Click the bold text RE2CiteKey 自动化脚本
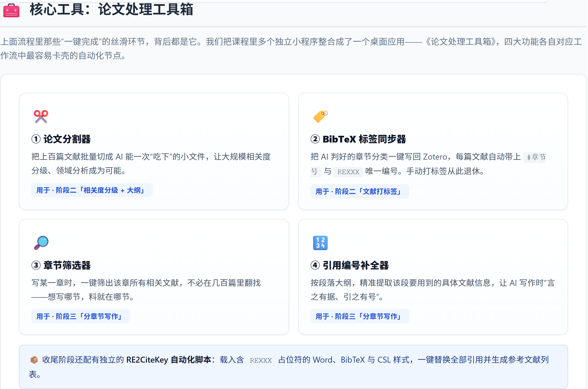Screen dimensions: 588x389 click(169, 360)
